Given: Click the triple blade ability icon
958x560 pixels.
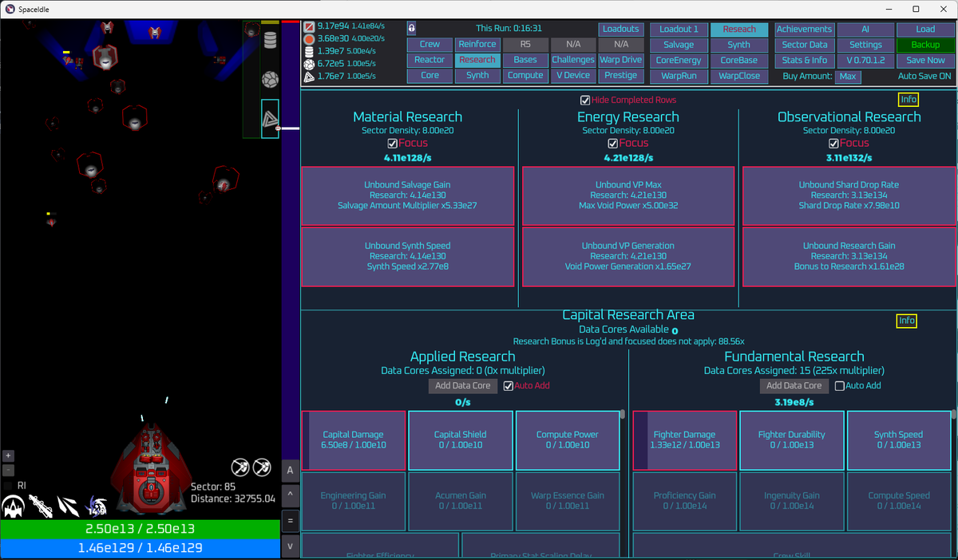Looking at the screenshot, I should [69, 506].
